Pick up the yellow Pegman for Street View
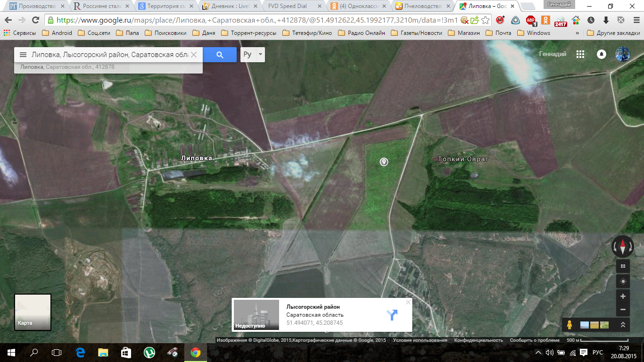 (x=570, y=325)
